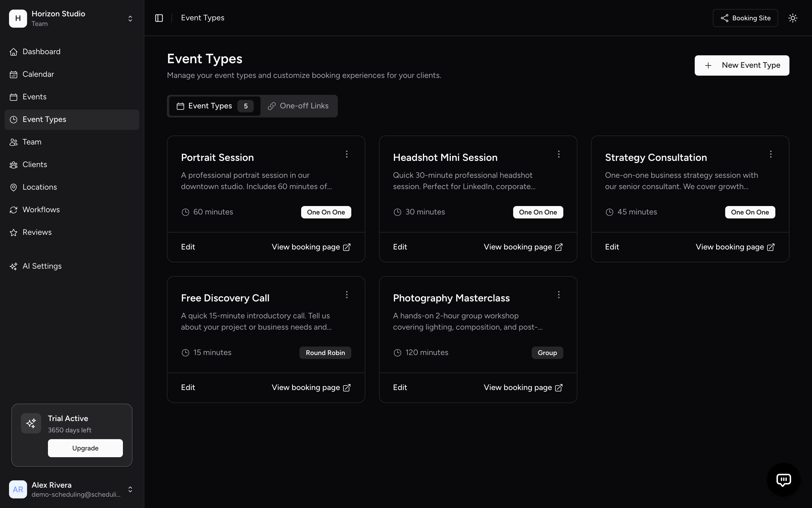Image resolution: width=812 pixels, height=508 pixels.
Task: View booking page for Free Discovery Call
Action: click(x=311, y=387)
